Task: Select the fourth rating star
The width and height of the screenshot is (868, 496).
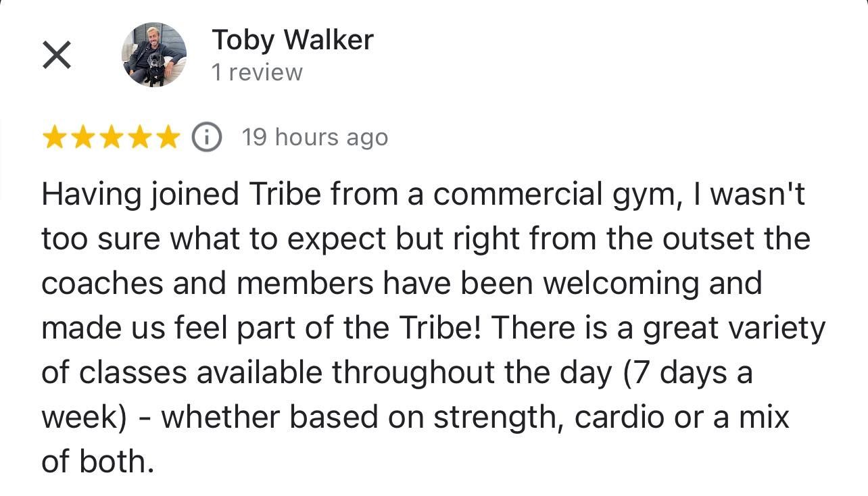Action: tap(139, 138)
